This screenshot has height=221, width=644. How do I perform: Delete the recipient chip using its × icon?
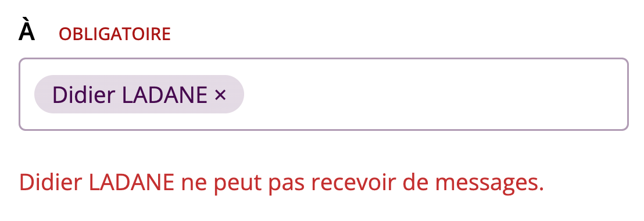[x=220, y=95]
